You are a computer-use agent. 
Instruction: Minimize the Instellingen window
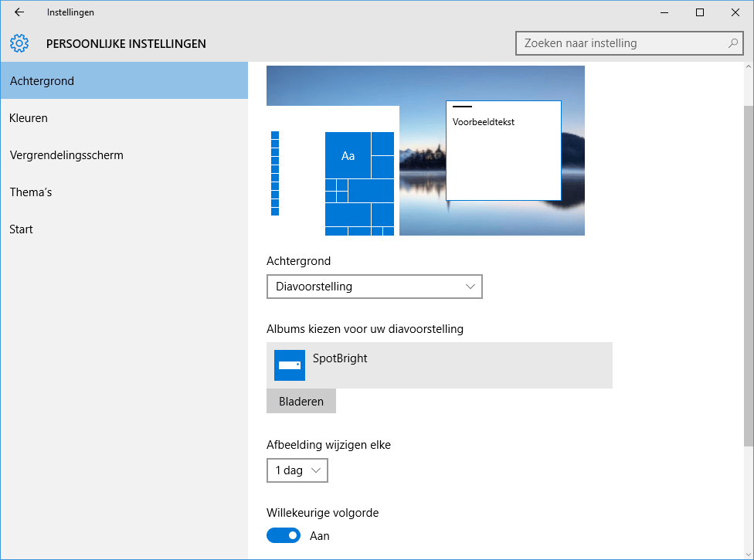pos(664,12)
